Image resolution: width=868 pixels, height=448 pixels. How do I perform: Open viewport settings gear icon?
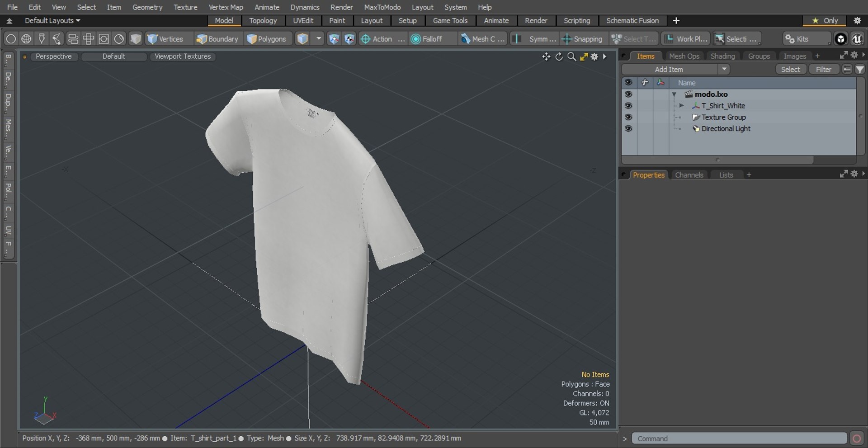tap(594, 57)
